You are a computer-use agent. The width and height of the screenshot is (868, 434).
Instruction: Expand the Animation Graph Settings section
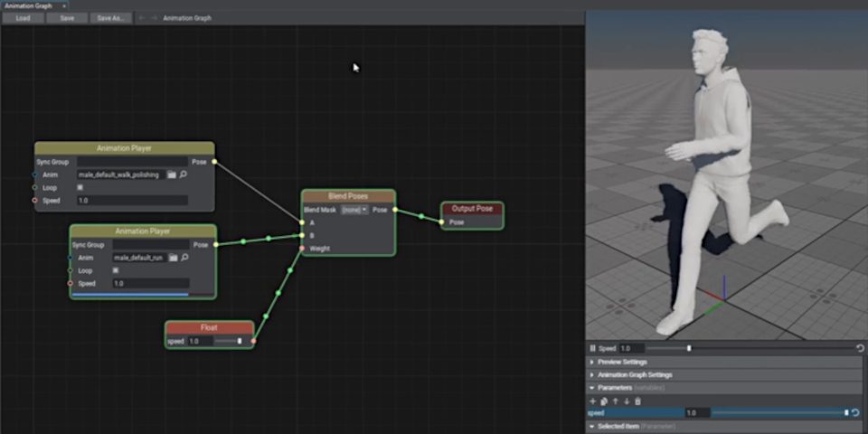click(x=634, y=374)
